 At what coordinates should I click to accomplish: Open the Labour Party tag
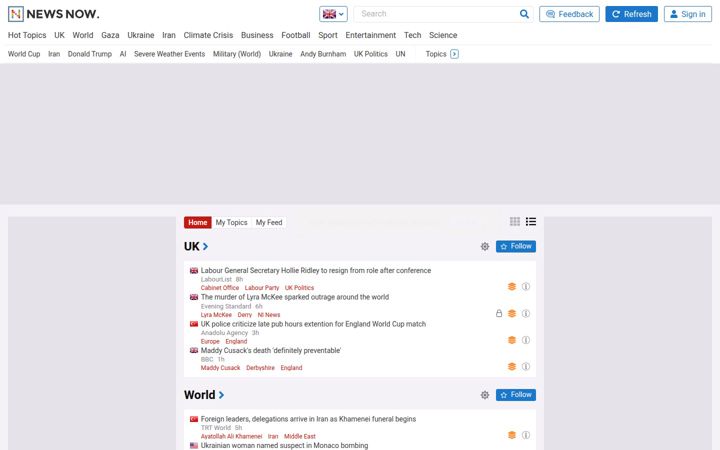pyautogui.click(x=262, y=288)
